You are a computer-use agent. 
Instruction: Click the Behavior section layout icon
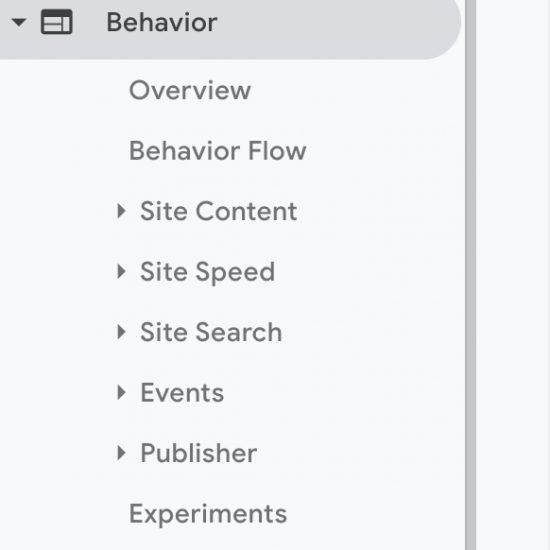pos(57,22)
